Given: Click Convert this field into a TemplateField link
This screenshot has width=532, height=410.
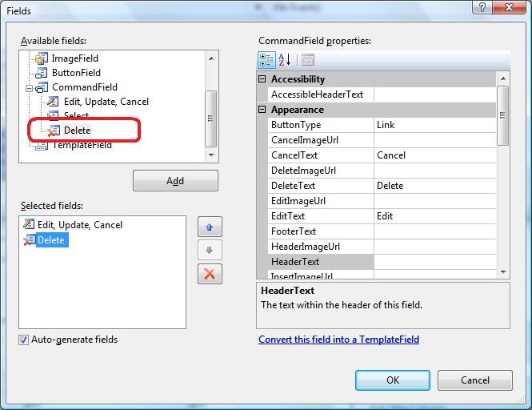Looking at the screenshot, I should (x=338, y=340).
